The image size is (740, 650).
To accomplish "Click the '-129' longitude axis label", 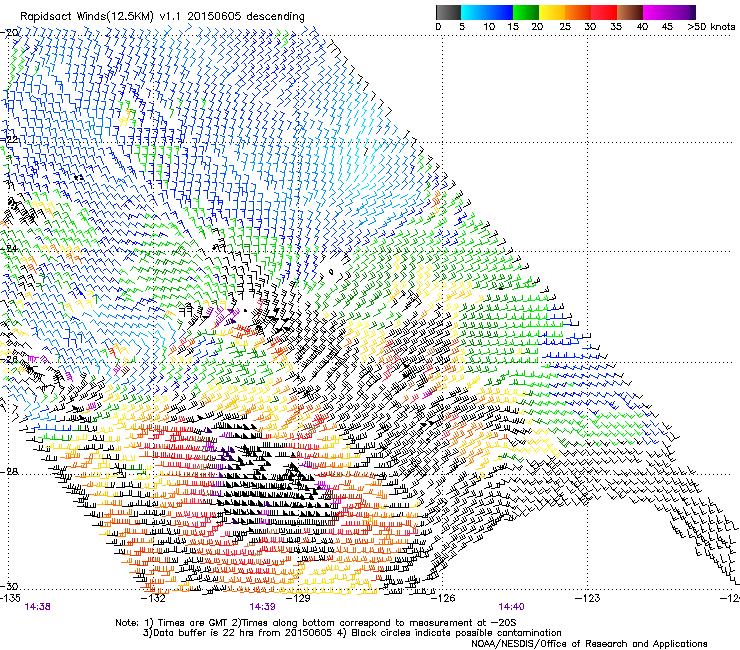I will [299, 598].
